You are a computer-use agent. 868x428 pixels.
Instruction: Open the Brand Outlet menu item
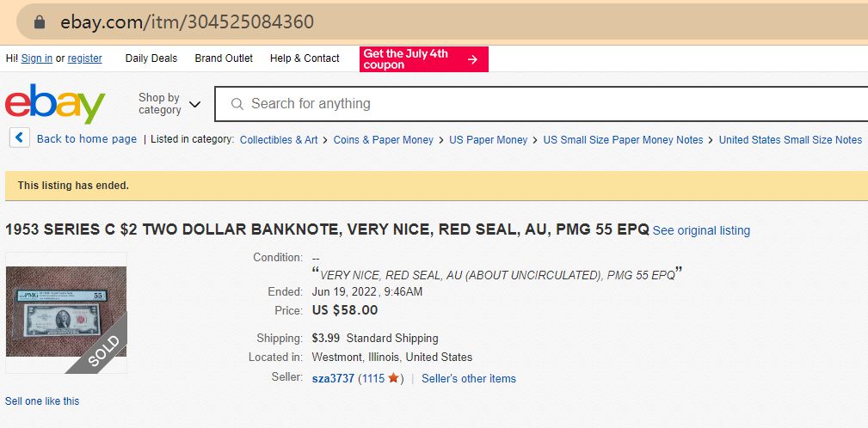point(224,58)
